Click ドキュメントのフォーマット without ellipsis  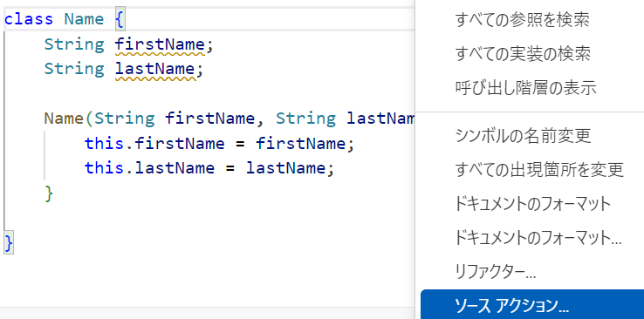click(x=532, y=203)
